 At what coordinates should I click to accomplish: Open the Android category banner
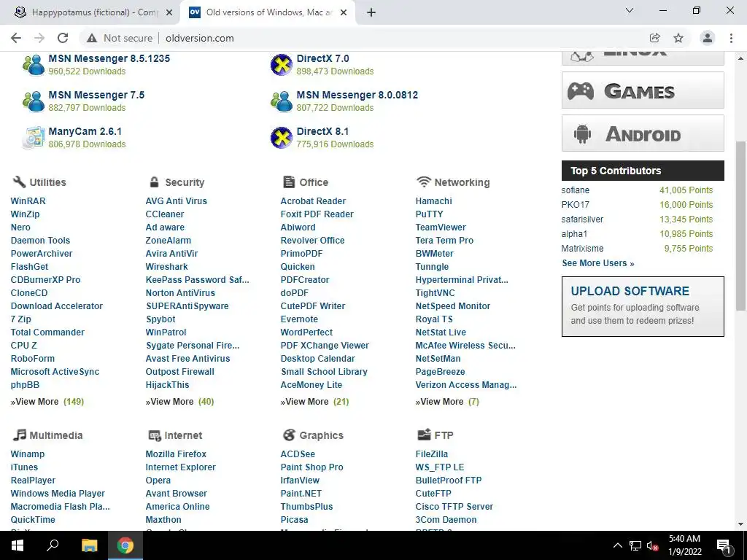(643, 133)
